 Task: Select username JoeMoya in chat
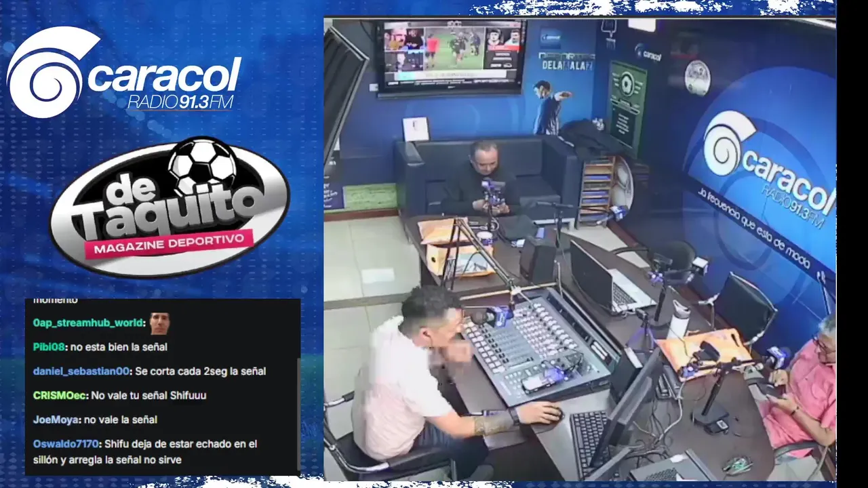tap(56, 420)
